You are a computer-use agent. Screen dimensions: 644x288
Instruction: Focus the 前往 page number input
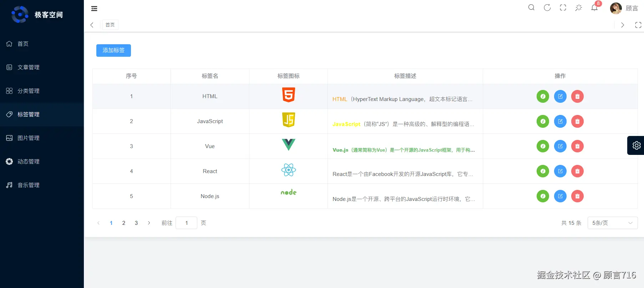click(186, 223)
